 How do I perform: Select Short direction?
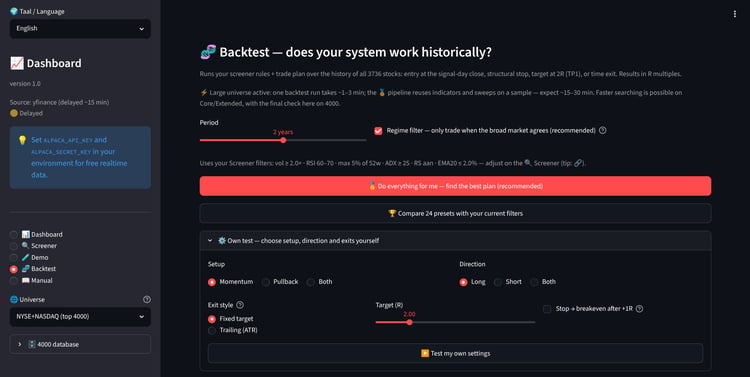pos(507,282)
